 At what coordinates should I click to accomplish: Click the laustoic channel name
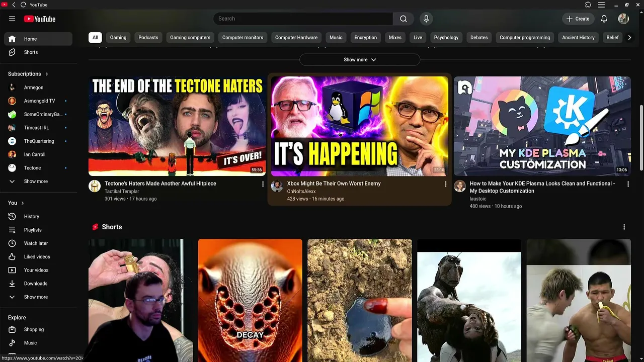478,199
